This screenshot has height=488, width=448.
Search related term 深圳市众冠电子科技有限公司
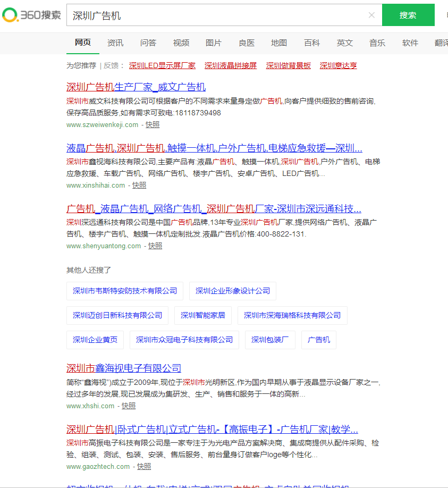(184, 340)
